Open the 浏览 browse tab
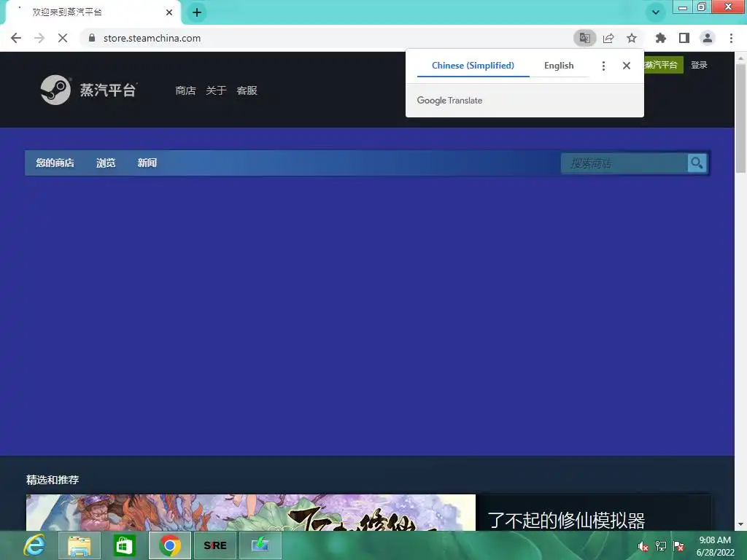 (x=106, y=163)
